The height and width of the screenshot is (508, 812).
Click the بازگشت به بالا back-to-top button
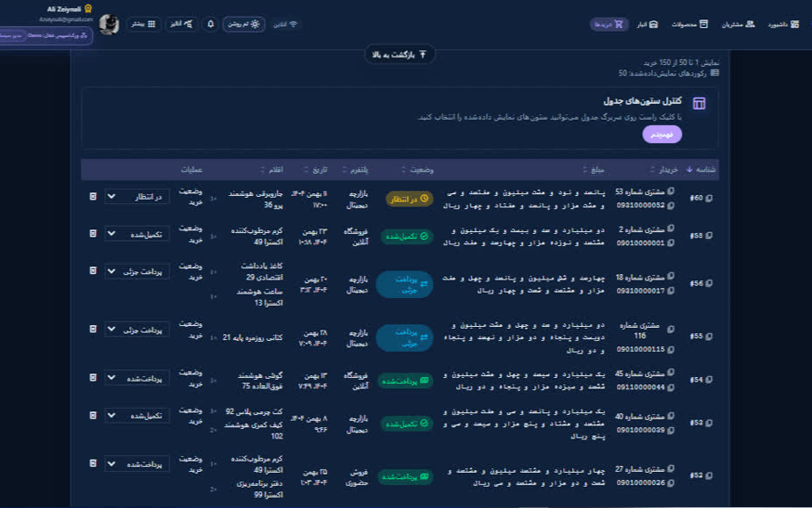coord(399,54)
